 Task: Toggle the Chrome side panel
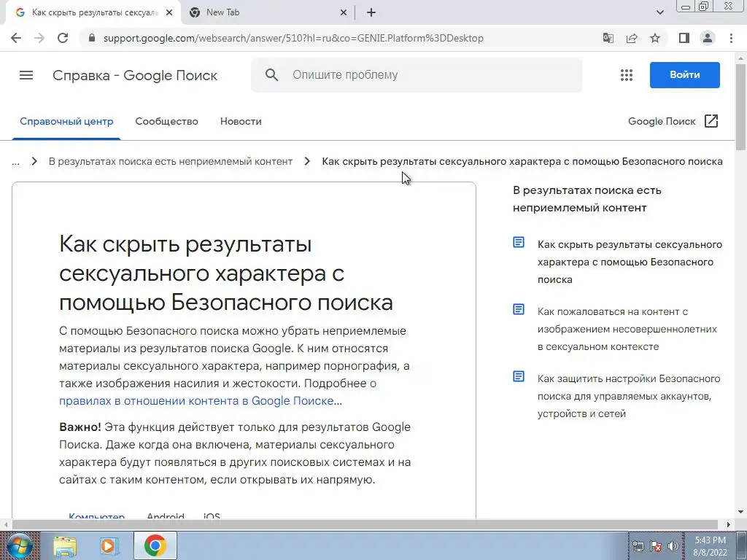684,38
